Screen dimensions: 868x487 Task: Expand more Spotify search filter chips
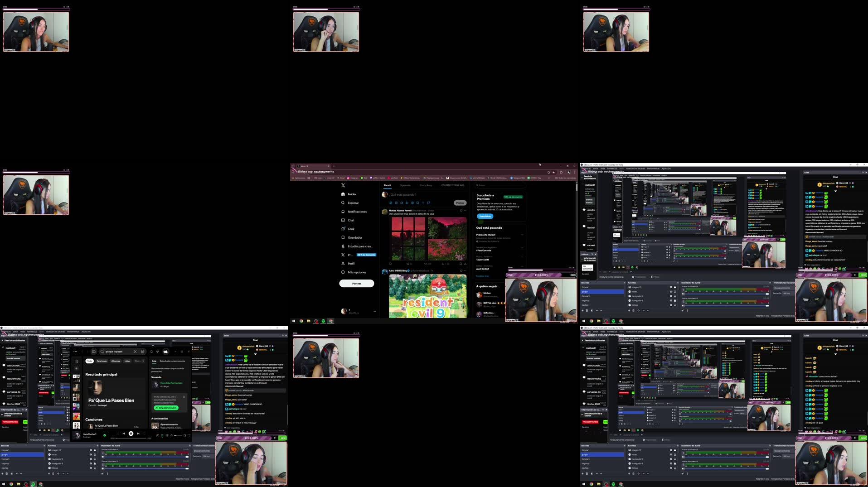pyautogui.click(x=143, y=361)
